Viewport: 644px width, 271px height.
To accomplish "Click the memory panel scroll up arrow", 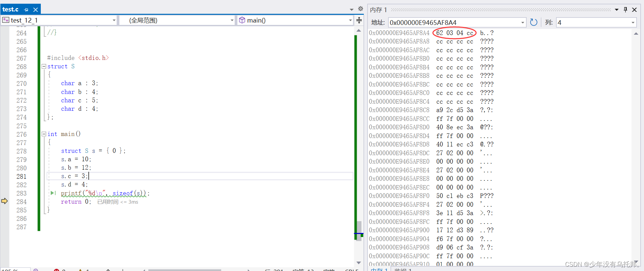I will tap(636, 34).
